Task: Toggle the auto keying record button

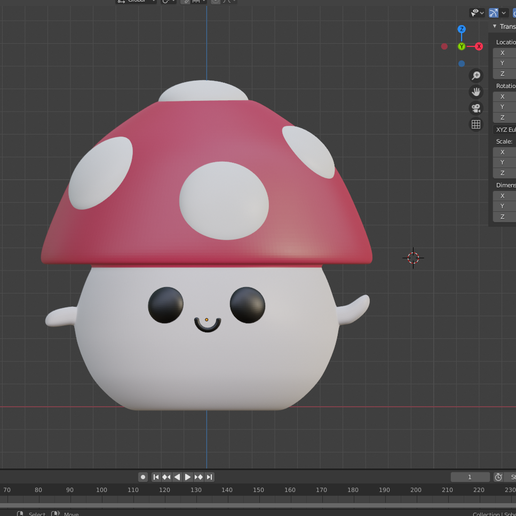Action: pos(143,477)
